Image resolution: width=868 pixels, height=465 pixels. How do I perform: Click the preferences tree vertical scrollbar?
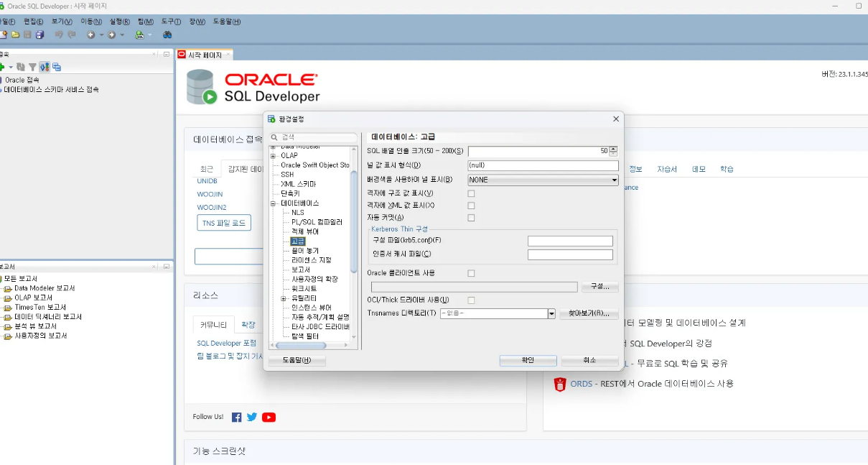(x=354, y=223)
